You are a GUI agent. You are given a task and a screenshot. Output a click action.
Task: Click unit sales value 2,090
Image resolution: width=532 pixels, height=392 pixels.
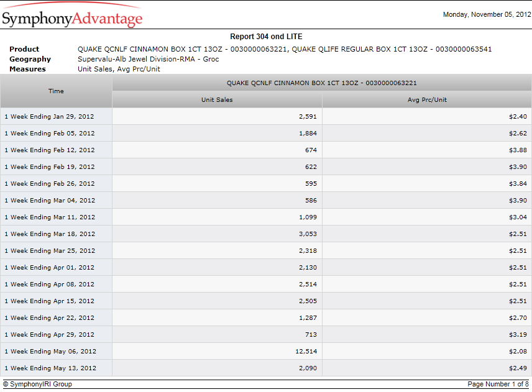click(x=308, y=368)
